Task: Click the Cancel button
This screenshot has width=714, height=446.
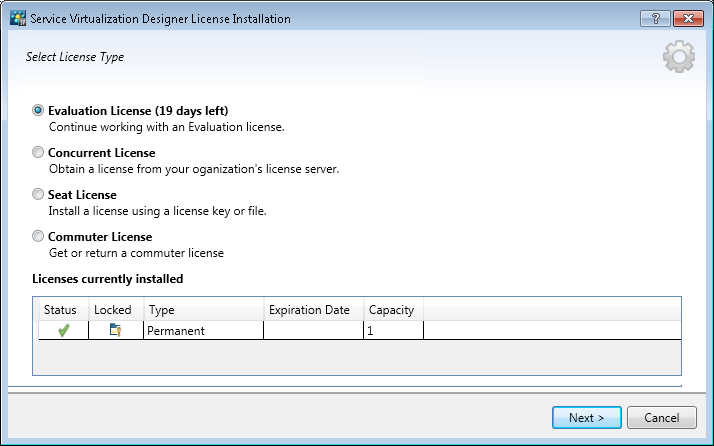Action: coord(662,417)
